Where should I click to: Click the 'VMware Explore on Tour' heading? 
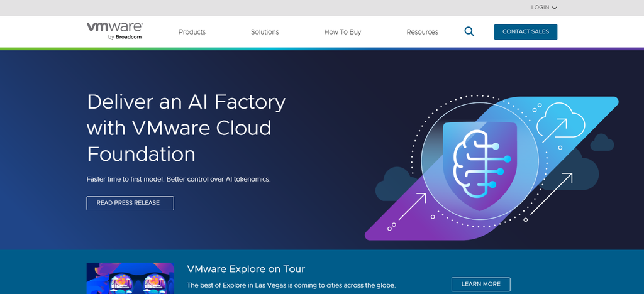click(x=246, y=269)
